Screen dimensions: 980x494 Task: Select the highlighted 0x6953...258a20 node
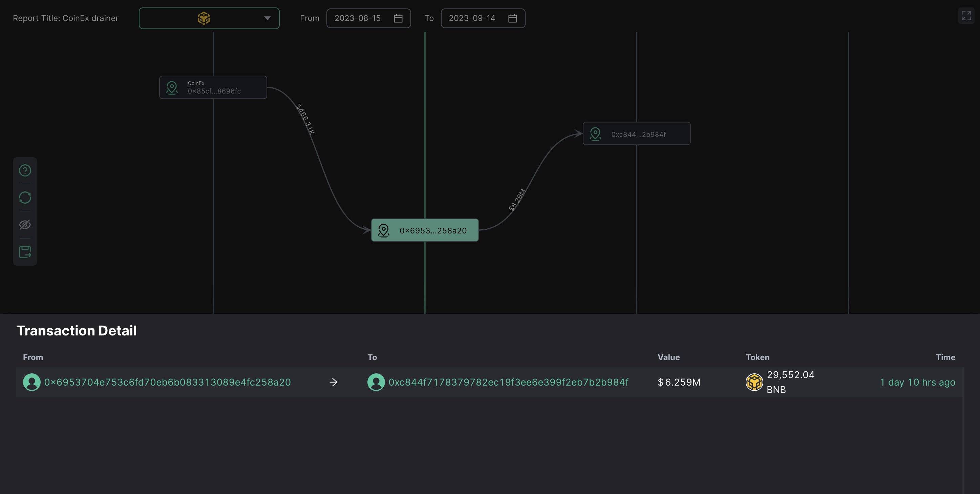(x=425, y=230)
